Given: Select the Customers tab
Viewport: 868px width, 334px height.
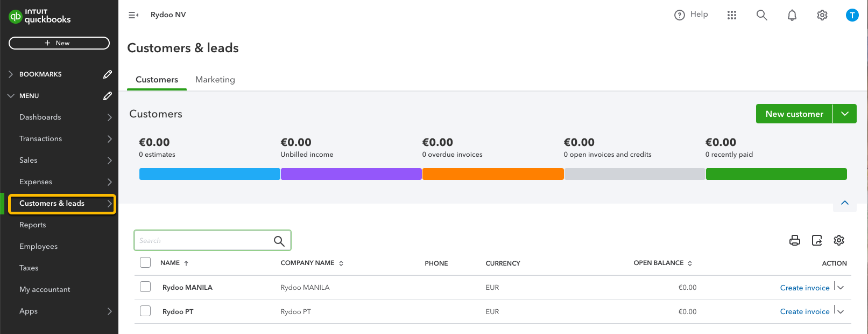Looking at the screenshot, I should click(x=157, y=80).
